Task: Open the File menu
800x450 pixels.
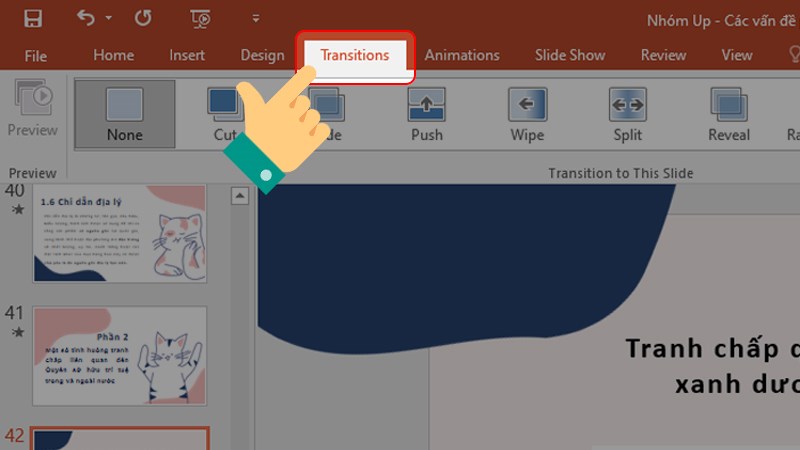Action: coord(36,56)
